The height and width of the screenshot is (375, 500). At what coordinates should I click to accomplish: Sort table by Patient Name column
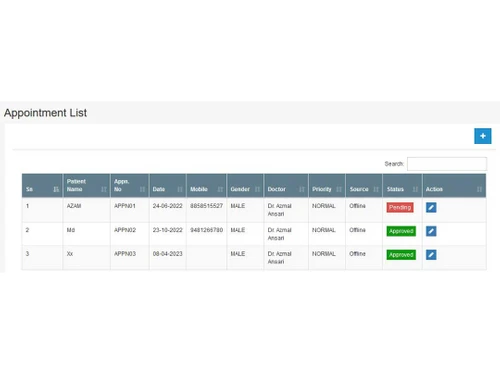86,186
